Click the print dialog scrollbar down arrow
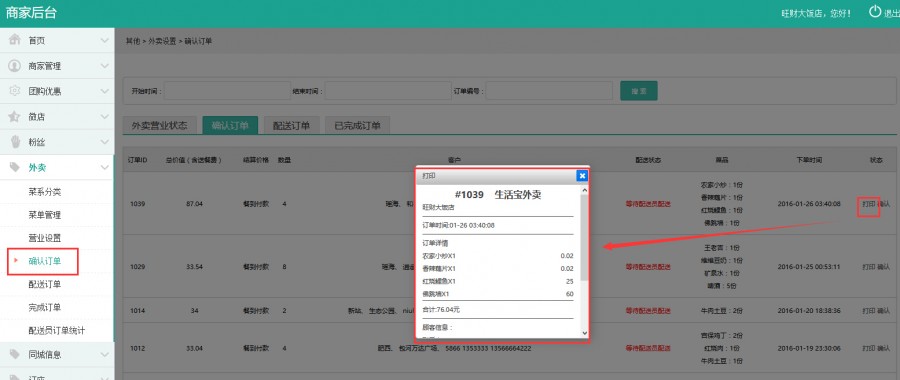This screenshot has width=900, height=380. pyautogui.click(x=584, y=333)
